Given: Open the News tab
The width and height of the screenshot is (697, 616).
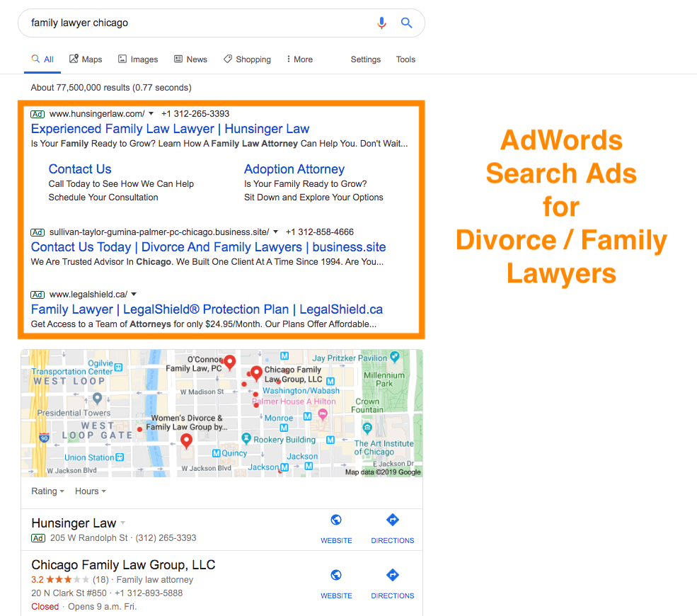Looking at the screenshot, I should coord(190,59).
